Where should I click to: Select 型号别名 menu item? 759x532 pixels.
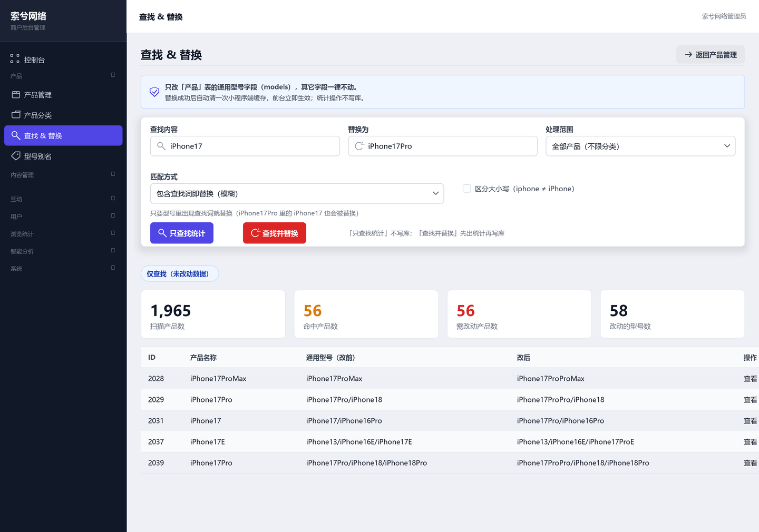coord(63,156)
